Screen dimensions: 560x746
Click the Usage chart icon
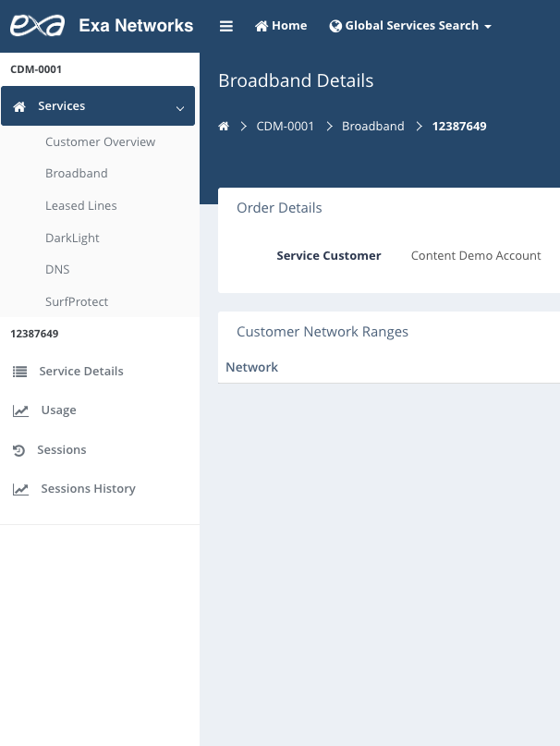click(20, 410)
